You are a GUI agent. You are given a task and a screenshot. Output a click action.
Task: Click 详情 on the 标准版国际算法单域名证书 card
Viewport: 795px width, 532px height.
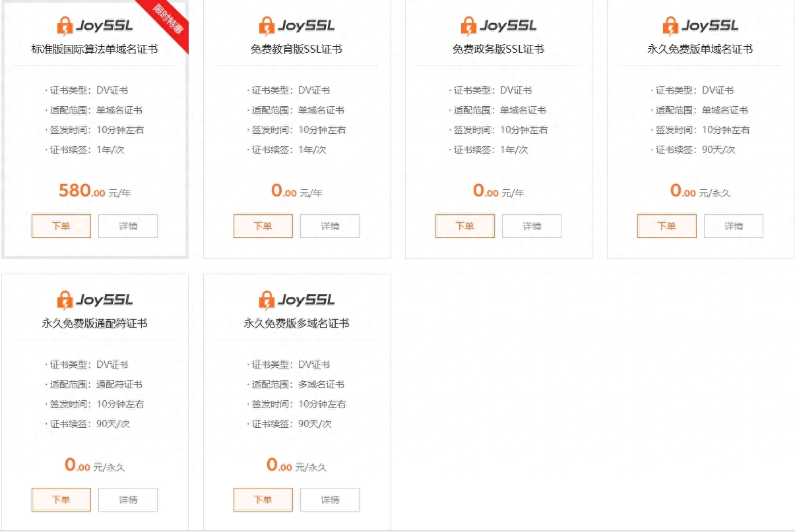click(x=127, y=226)
